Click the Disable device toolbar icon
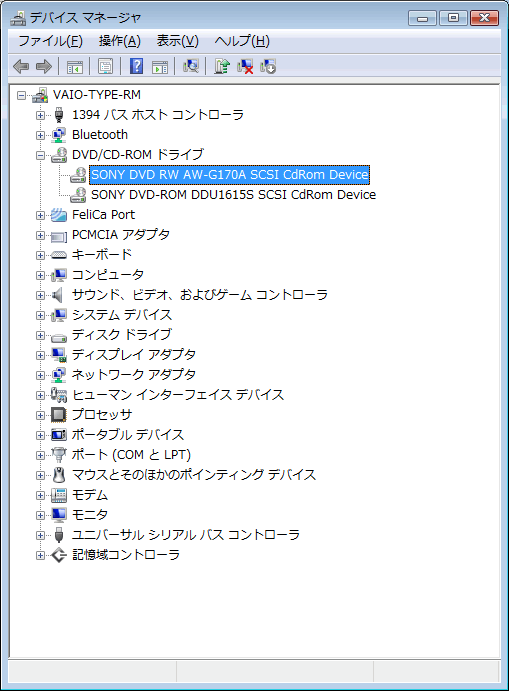Image resolution: width=509 pixels, height=691 pixels. [x=268, y=67]
